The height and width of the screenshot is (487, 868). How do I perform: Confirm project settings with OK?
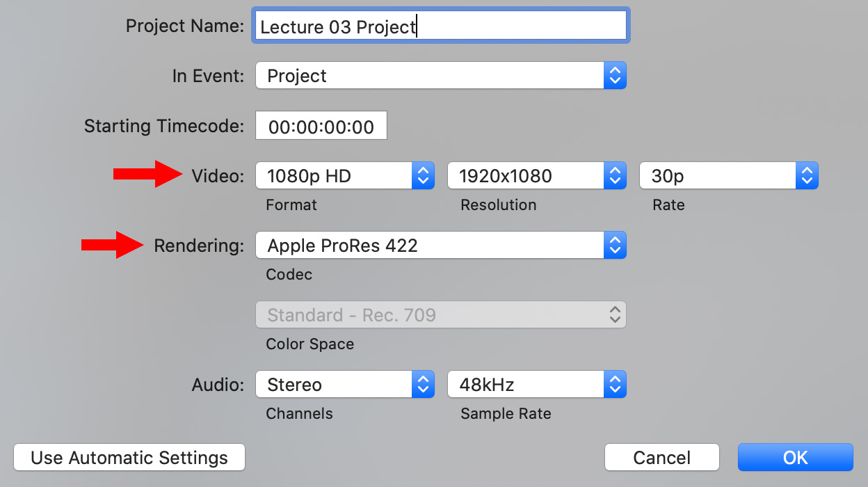(x=795, y=457)
